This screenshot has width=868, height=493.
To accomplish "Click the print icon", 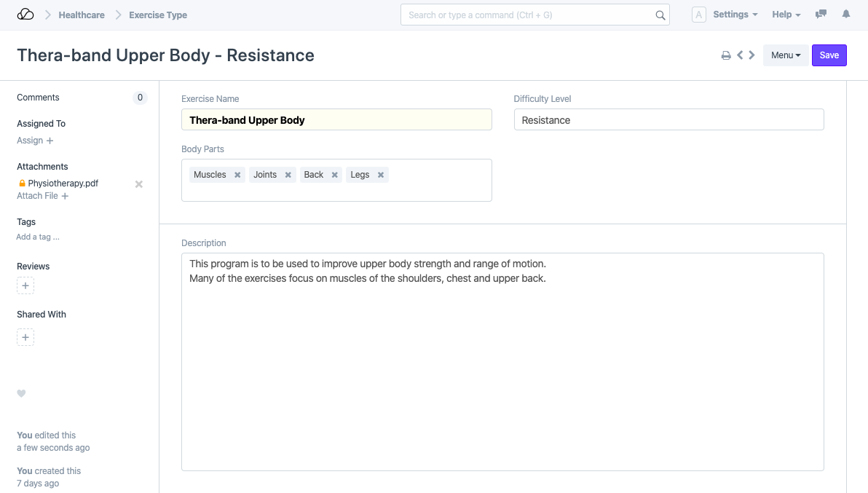I will (x=726, y=55).
